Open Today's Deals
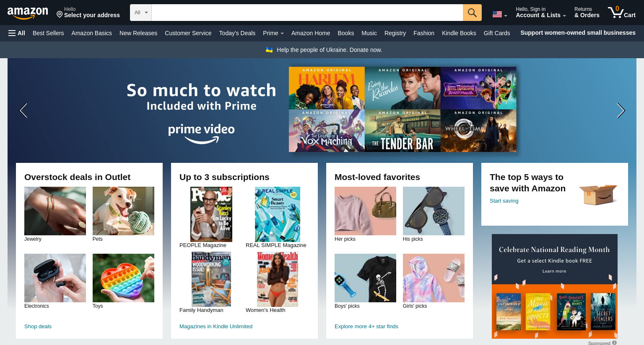 tap(237, 33)
